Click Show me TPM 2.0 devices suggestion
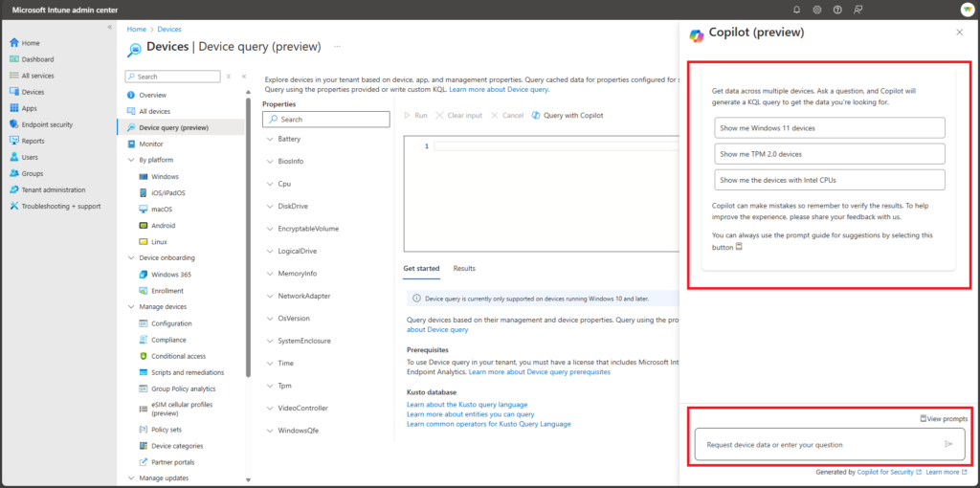Viewport: 980px width, 488px height. pos(830,154)
